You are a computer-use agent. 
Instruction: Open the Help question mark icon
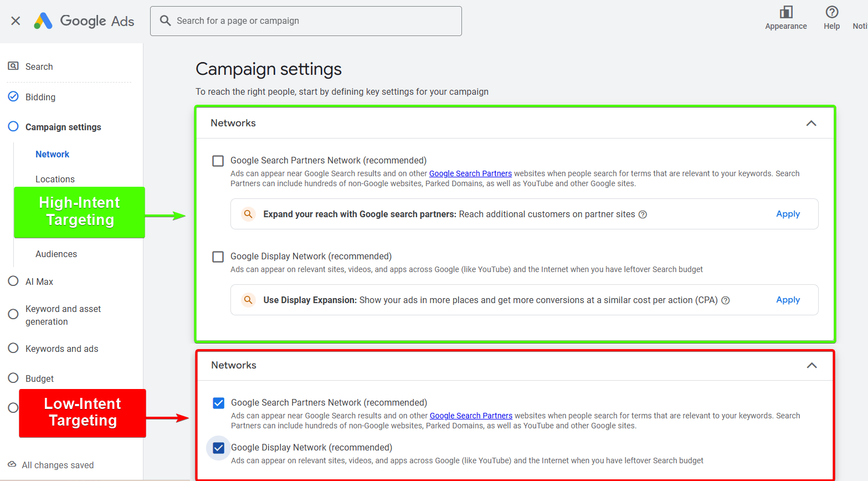pos(831,12)
